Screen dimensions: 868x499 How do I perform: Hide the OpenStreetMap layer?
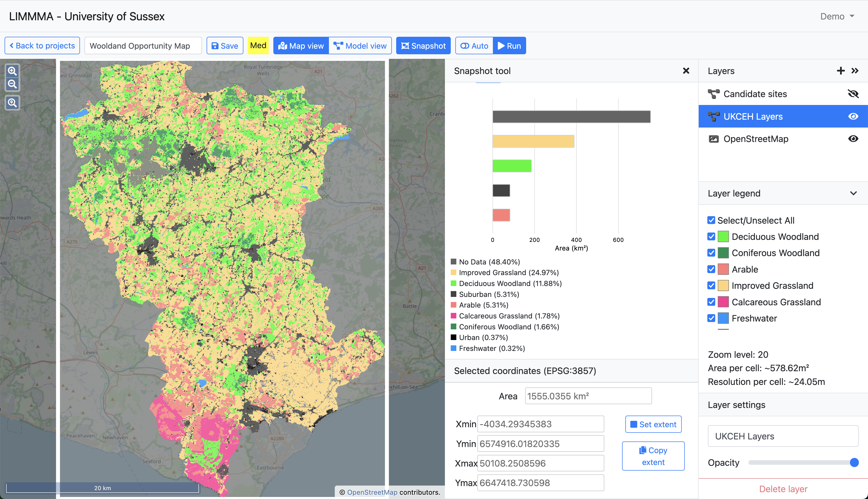pyautogui.click(x=853, y=138)
